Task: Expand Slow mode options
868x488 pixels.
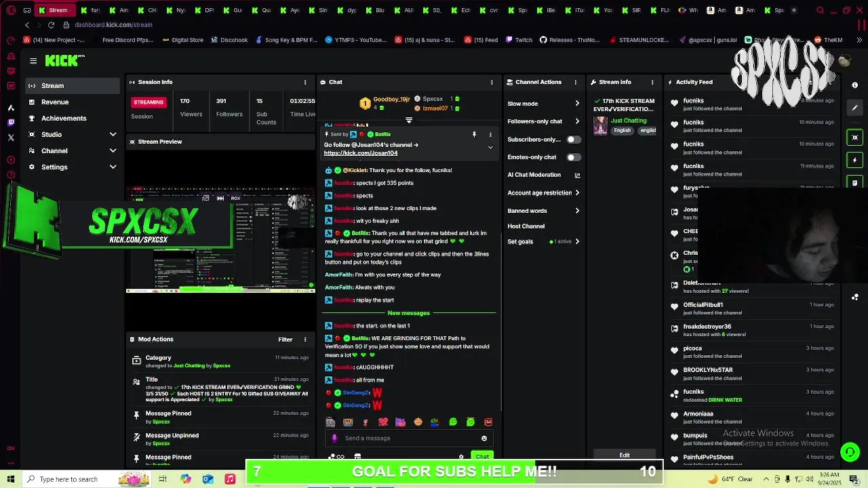Action: point(577,104)
